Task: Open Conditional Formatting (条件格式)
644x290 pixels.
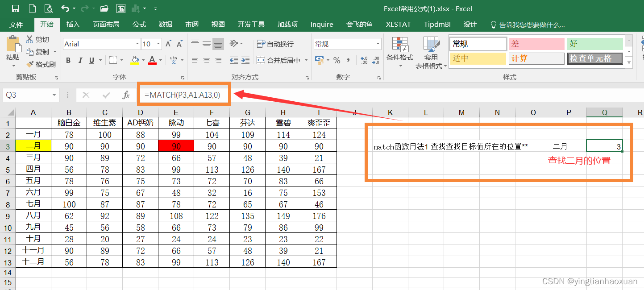Action: tap(400, 53)
